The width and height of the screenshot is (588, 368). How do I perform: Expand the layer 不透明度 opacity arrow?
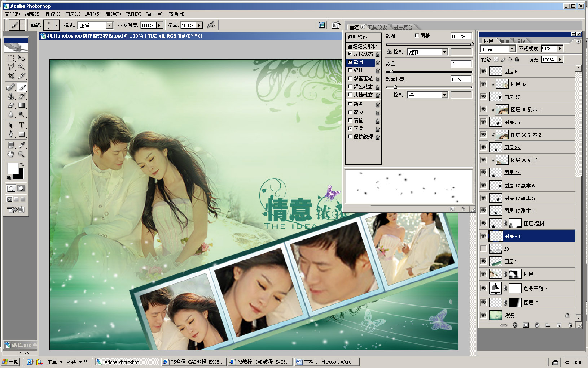tap(560, 48)
